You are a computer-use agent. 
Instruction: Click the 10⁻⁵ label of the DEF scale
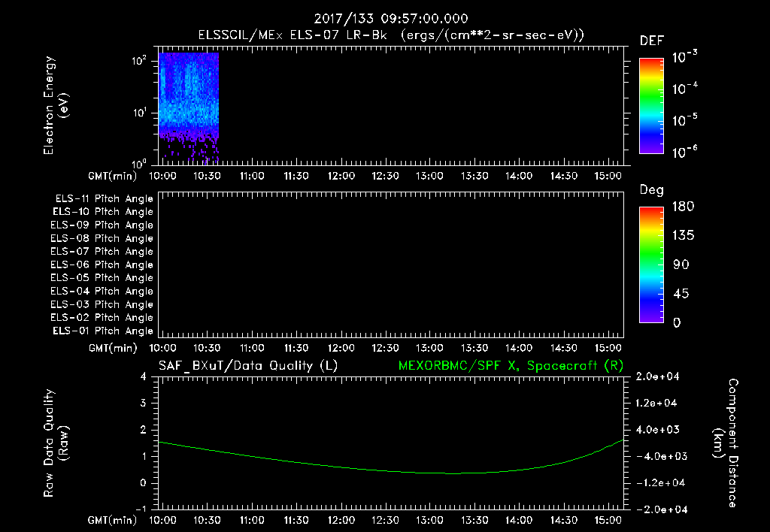pyautogui.click(x=684, y=120)
